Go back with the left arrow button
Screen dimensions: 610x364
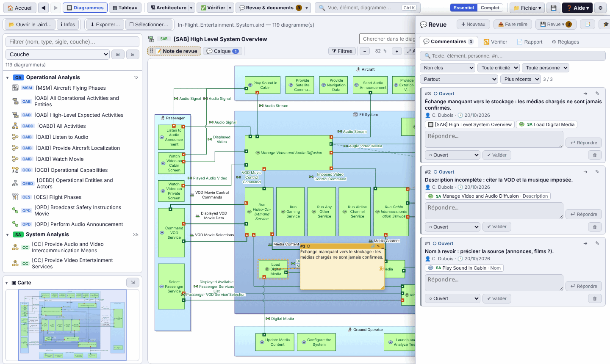44,8
